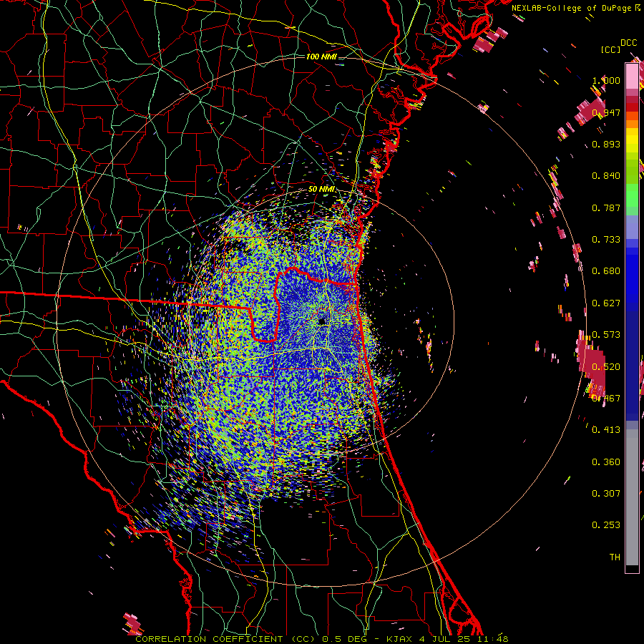644x644 pixels.
Task: Click the 0.520 scale value
Action: coord(606,366)
